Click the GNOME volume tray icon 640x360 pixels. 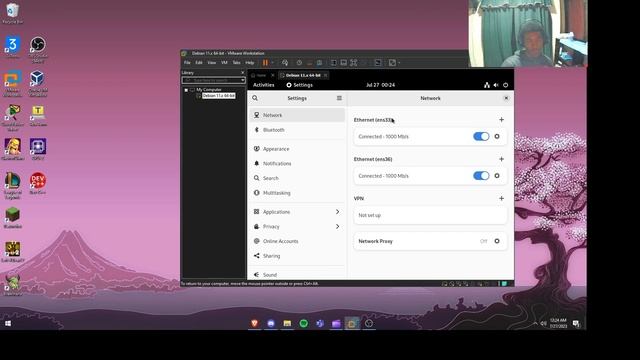click(496, 85)
